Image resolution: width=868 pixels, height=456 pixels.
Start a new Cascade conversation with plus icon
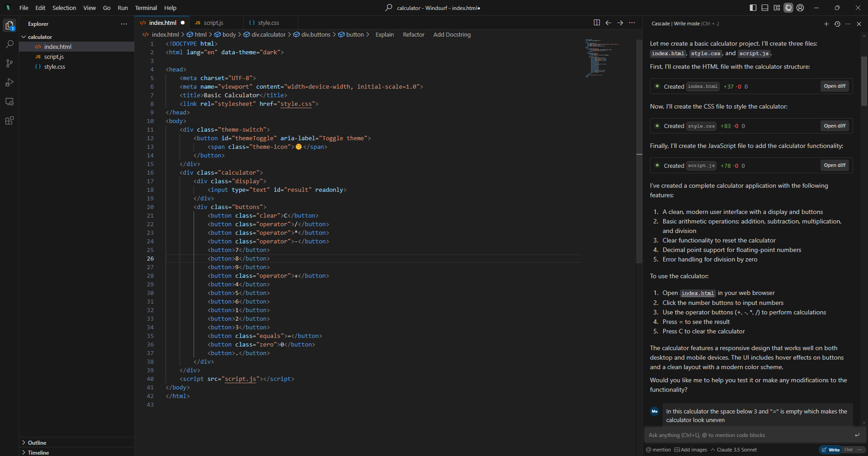coord(826,24)
